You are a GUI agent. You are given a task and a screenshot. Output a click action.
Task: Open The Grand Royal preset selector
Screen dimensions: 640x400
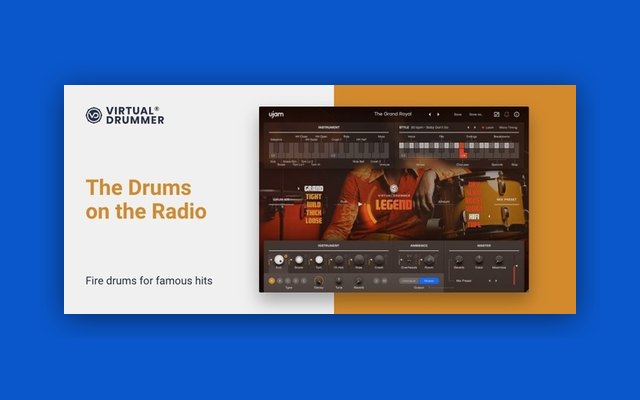click(x=393, y=114)
